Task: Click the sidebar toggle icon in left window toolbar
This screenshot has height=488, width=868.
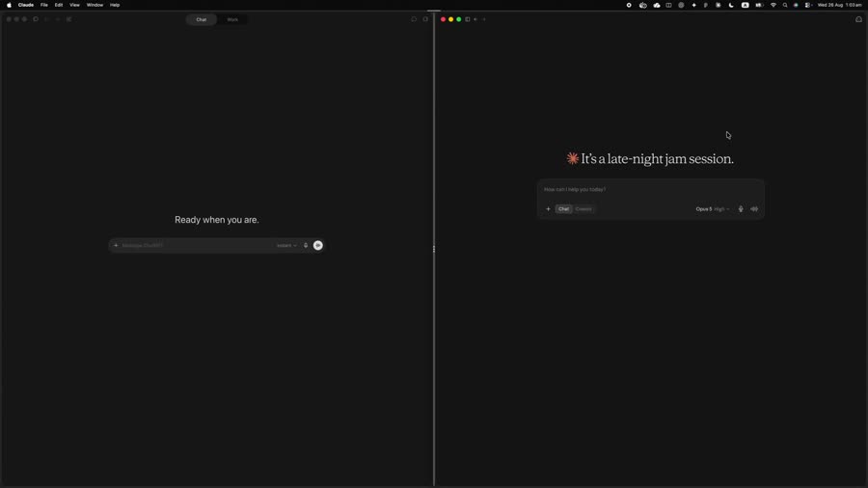Action: (x=36, y=19)
